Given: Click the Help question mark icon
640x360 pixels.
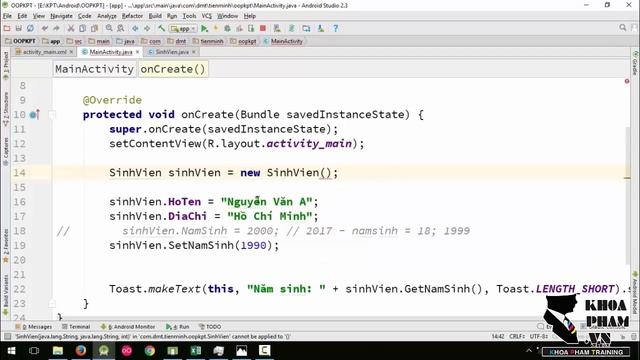Looking at the screenshot, I should pos(336,28).
